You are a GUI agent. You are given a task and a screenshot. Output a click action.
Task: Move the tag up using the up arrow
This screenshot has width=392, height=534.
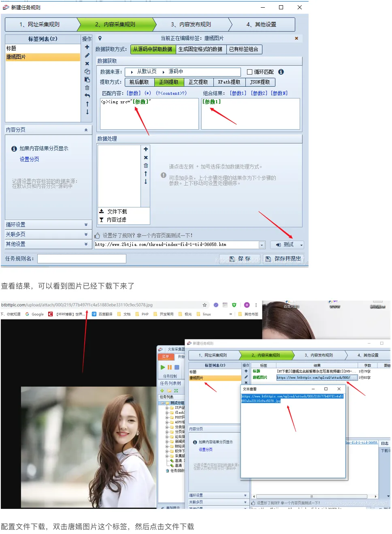[87, 104]
